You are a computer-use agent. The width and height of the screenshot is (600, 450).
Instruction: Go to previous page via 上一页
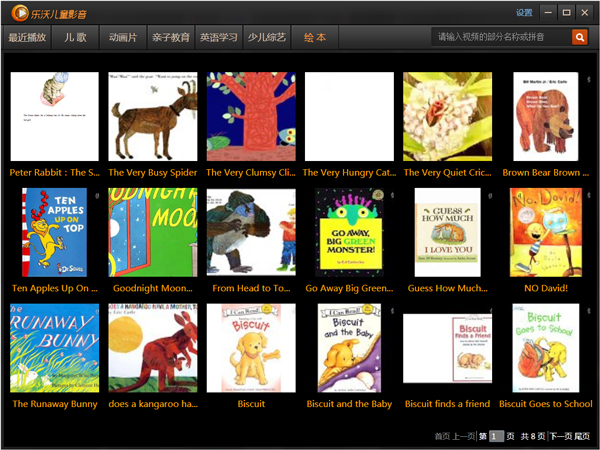(x=464, y=436)
